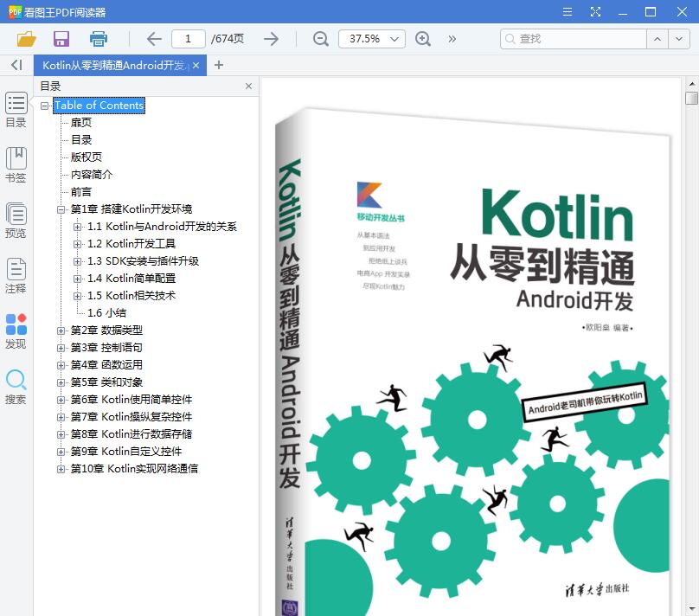Save the current document
The height and width of the screenshot is (616, 699).
coord(60,39)
